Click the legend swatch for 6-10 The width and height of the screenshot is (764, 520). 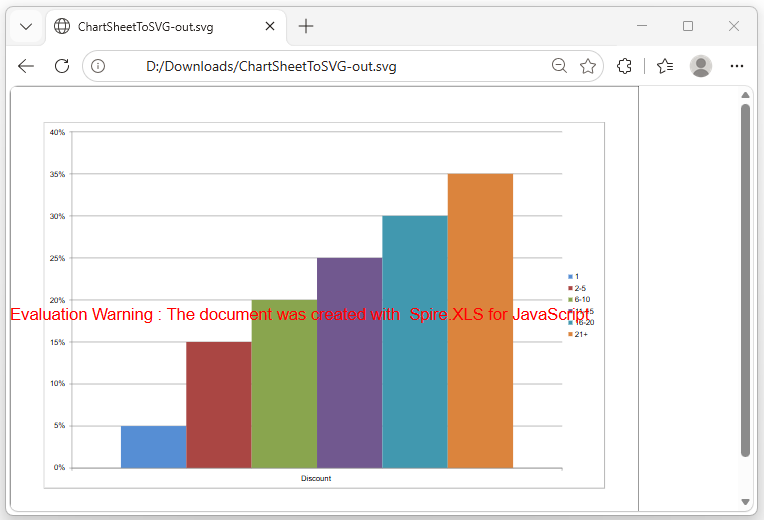tap(570, 300)
